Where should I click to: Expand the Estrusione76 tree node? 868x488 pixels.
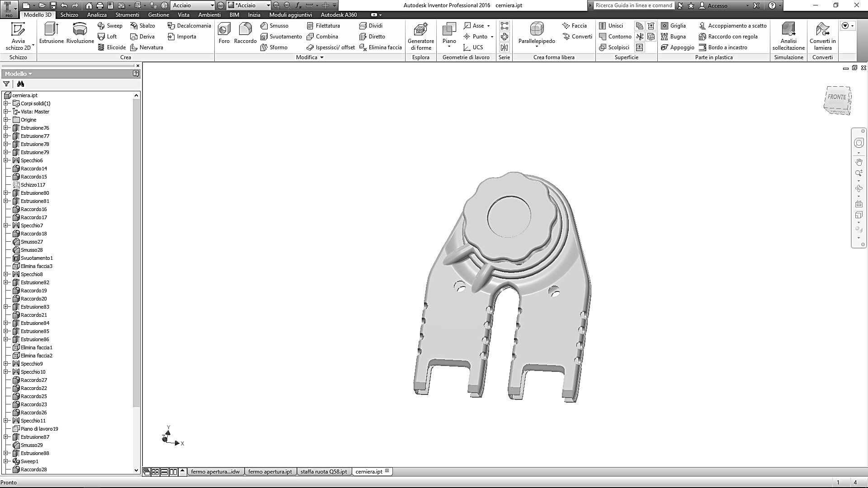6,128
